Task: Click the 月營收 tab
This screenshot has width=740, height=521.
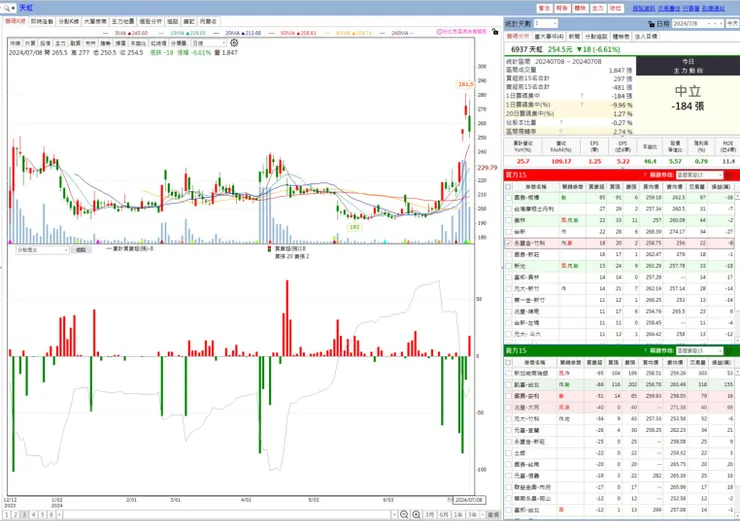Action: (x=208, y=22)
